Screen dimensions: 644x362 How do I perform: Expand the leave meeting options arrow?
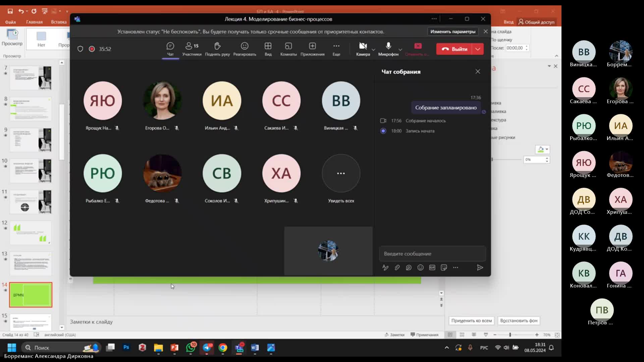(478, 49)
